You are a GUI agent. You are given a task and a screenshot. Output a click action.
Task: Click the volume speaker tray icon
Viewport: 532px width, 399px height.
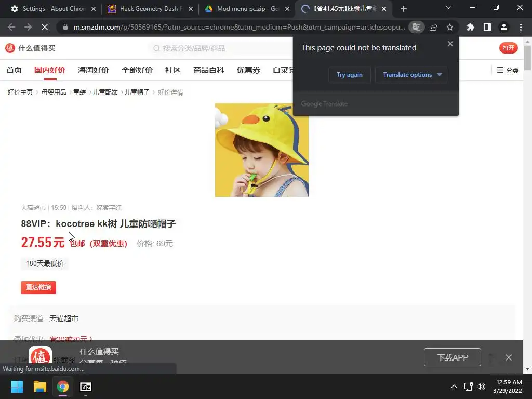(481, 387)
